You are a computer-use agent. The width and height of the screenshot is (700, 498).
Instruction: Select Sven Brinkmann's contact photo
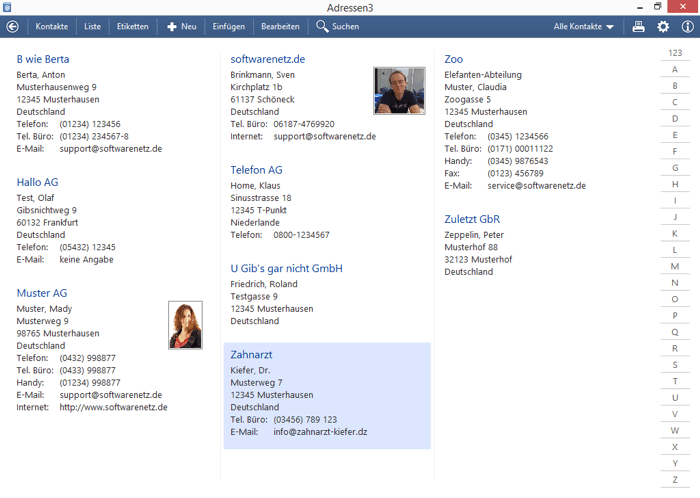(399, 91)
